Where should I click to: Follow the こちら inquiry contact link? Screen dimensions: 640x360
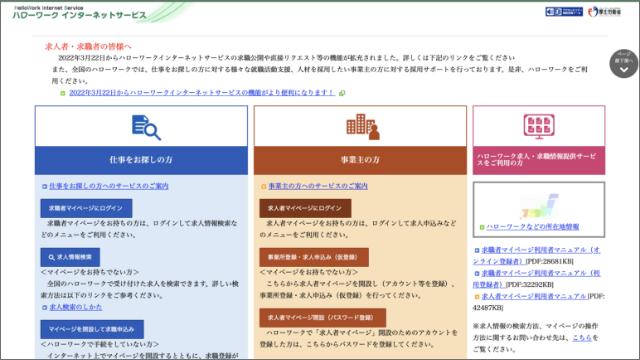point(582,338)
